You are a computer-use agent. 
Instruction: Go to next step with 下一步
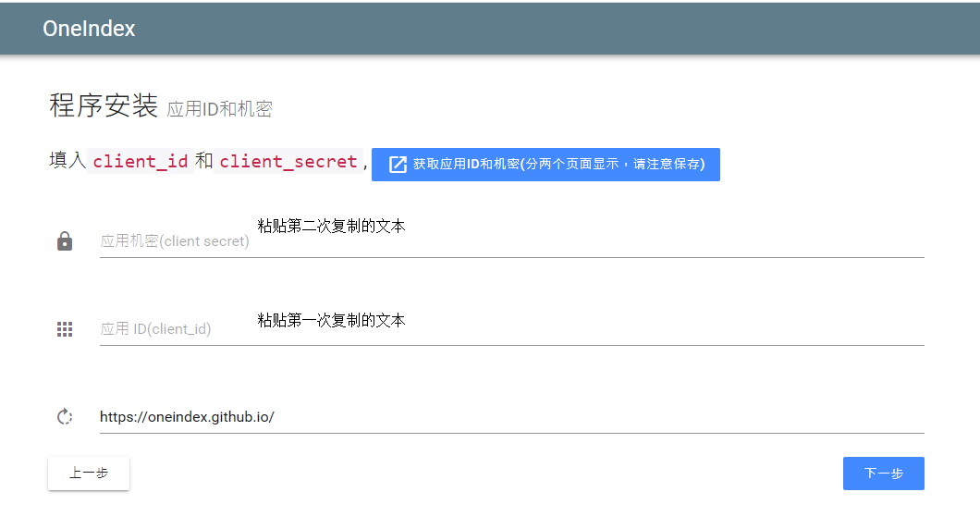[x=883, y=474]
